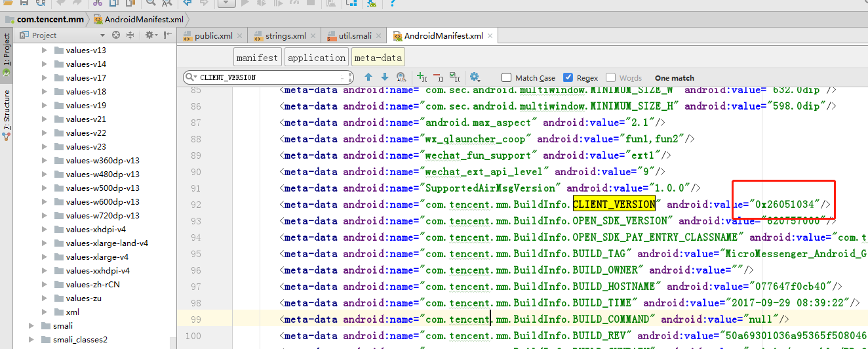Open search bar gear options
The height and width of the screenshot is (349, 868).
[475, 77]
